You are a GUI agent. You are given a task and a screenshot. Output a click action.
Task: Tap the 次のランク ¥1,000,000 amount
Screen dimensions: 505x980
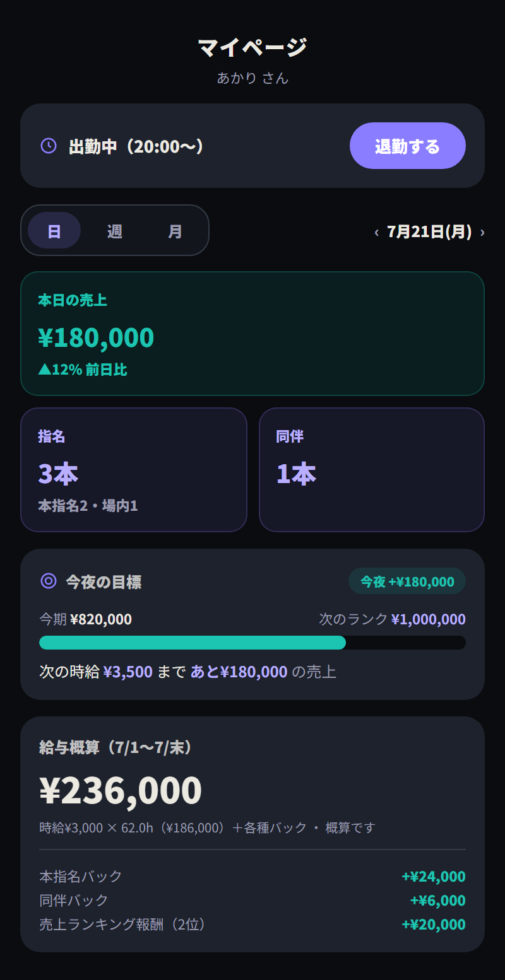(429, 619)
